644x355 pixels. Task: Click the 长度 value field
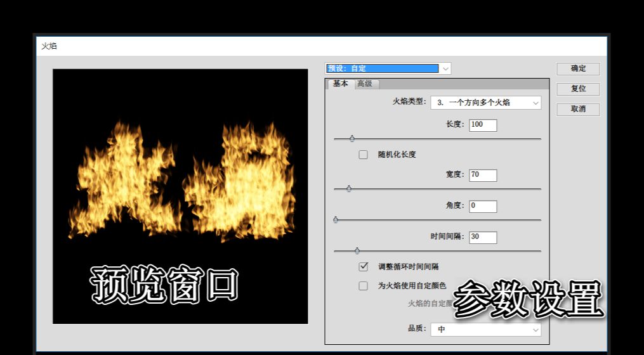(x=483, y=125)
